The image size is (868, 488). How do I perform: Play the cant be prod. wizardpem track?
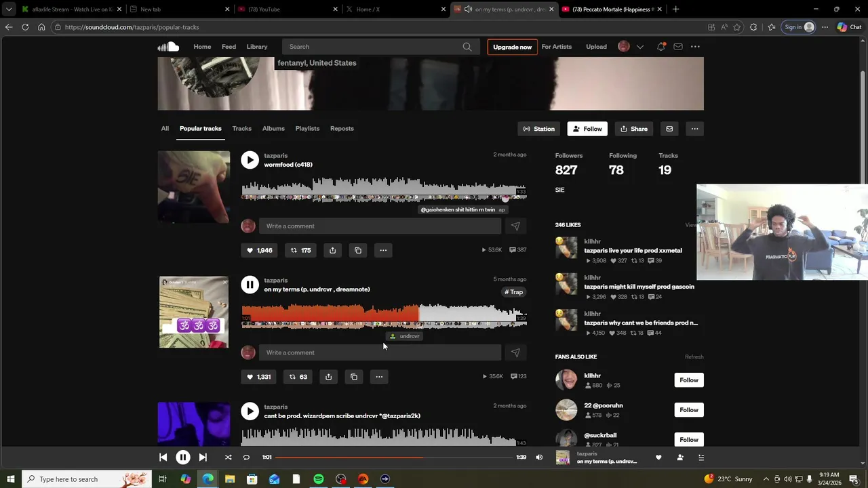coord(250,411)
